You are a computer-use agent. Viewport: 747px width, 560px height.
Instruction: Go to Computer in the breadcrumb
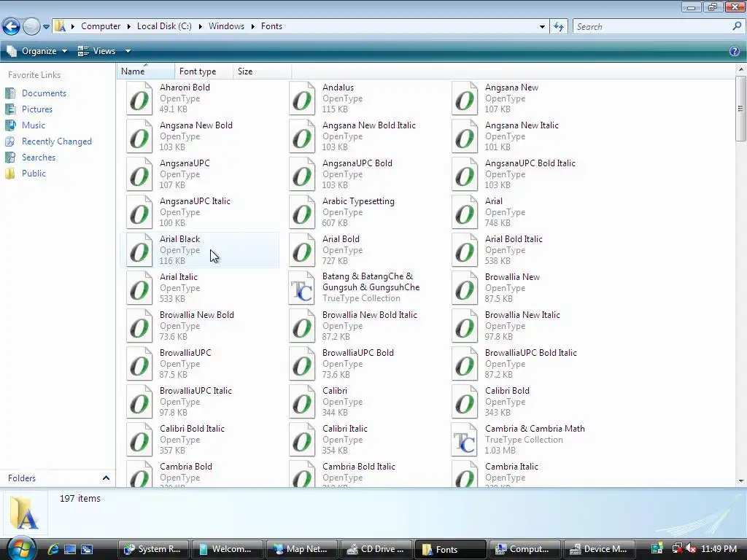click(101, 26)
